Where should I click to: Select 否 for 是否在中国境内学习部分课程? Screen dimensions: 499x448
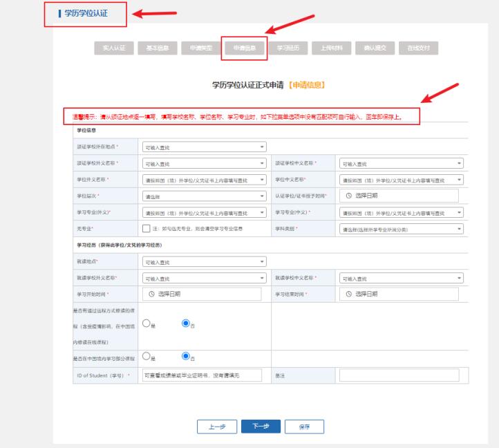point(186,356)
